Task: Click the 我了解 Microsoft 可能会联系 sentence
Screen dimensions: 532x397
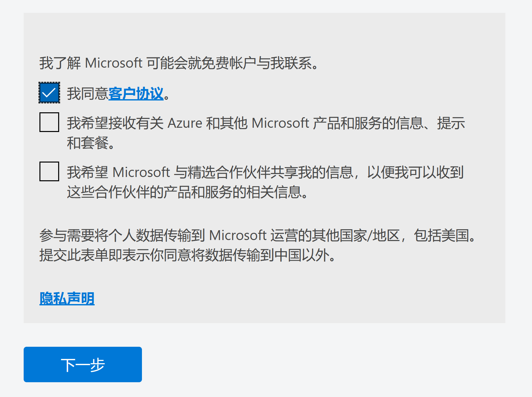Action: [179, 63]
